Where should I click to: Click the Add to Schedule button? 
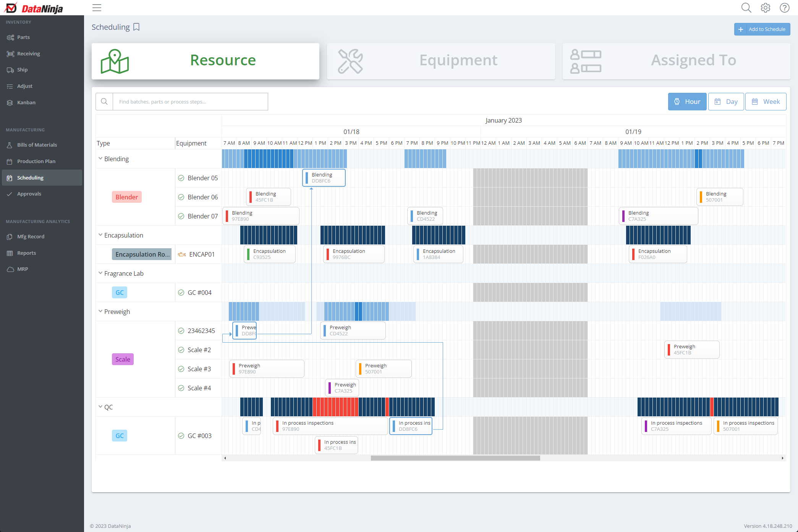762,29
